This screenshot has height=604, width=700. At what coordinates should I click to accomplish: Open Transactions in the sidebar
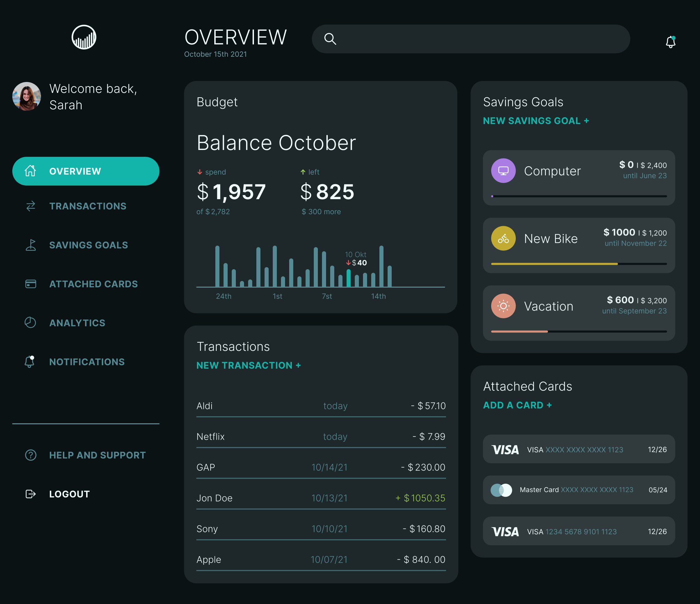tap(87, 206)
